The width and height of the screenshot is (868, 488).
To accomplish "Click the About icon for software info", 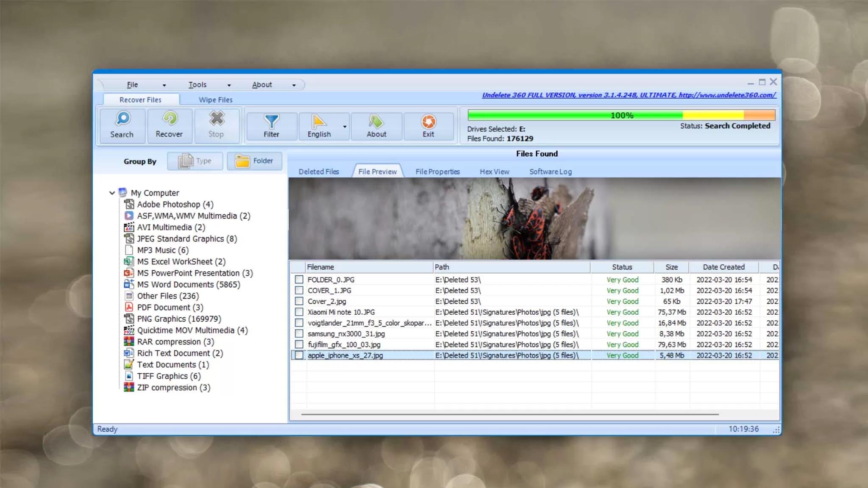I will (x=377, y=125).
